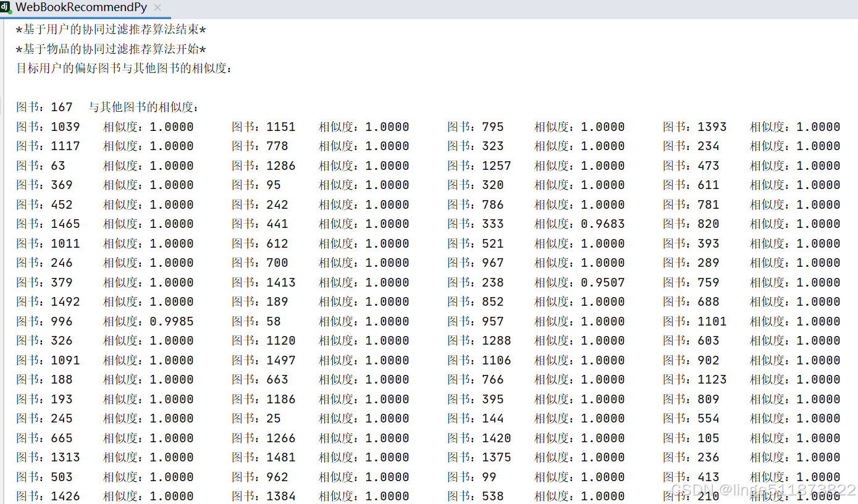Click the entry '图书：1101'

point(695,321)
